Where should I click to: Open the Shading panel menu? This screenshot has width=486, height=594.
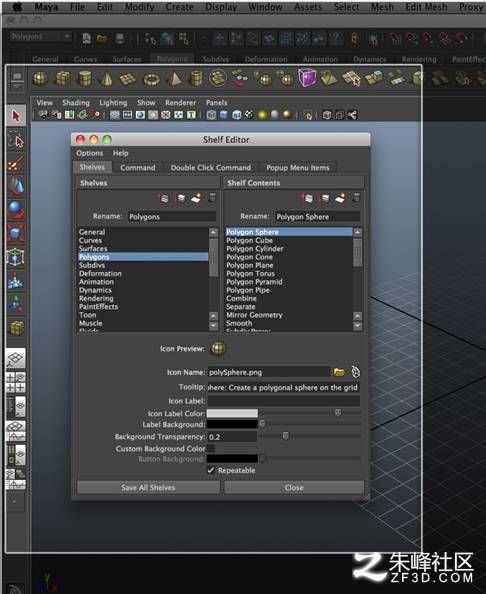[76, 103]
